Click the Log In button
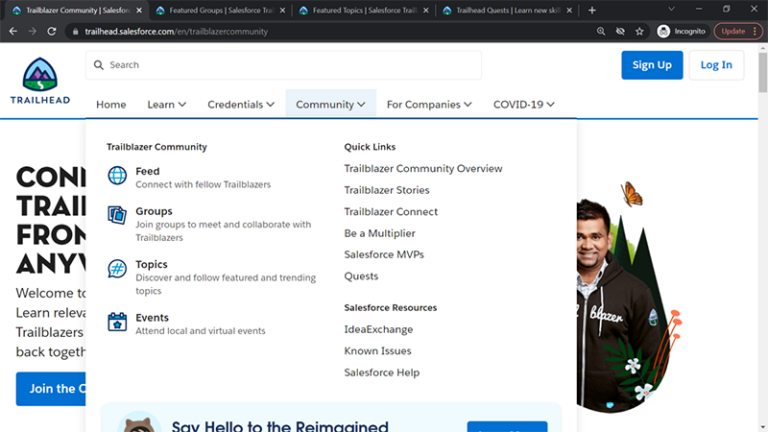768x432 pixels. pyautogui.click(x=716, y=65)
